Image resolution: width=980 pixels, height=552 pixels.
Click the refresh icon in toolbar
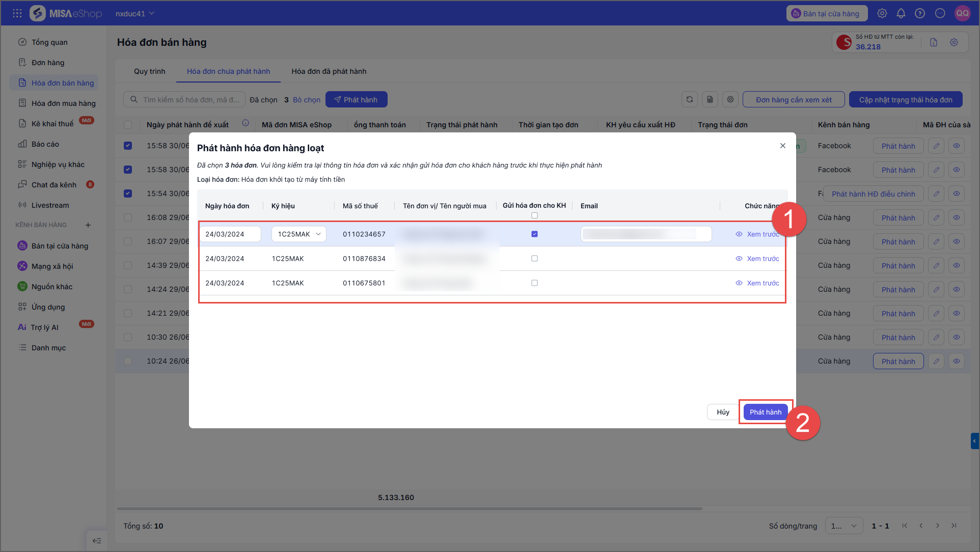point(690,99)
